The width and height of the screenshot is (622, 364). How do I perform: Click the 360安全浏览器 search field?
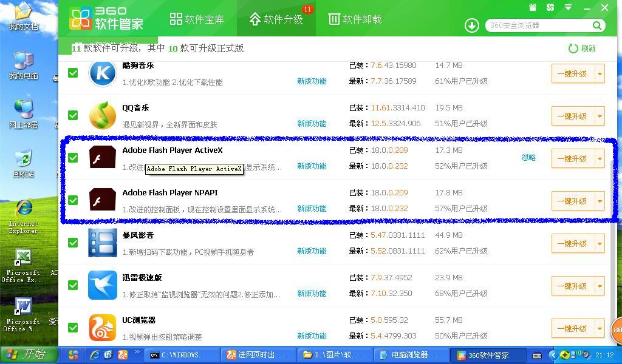point(539,25)
